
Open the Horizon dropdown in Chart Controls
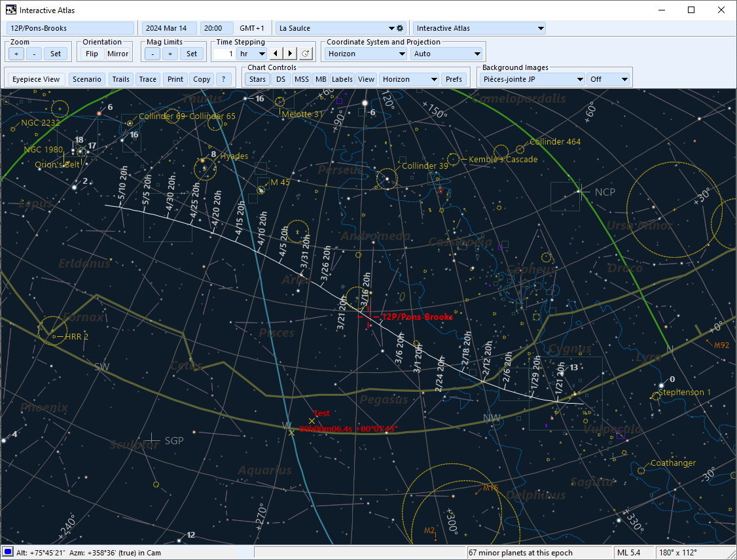tap(409, 79)
